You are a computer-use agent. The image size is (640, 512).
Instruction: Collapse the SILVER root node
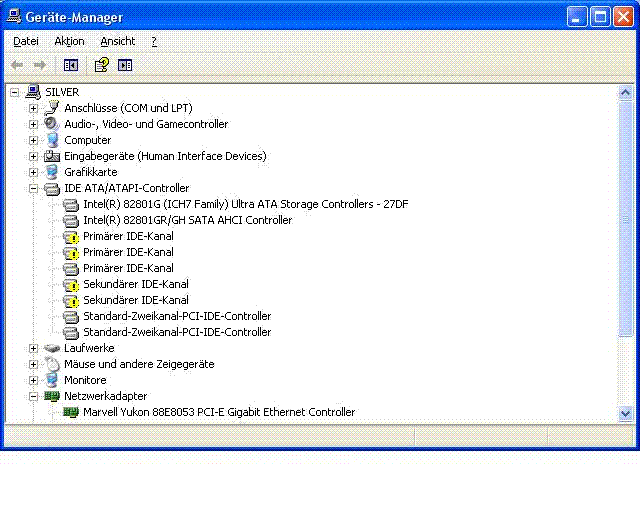[14, 92]
